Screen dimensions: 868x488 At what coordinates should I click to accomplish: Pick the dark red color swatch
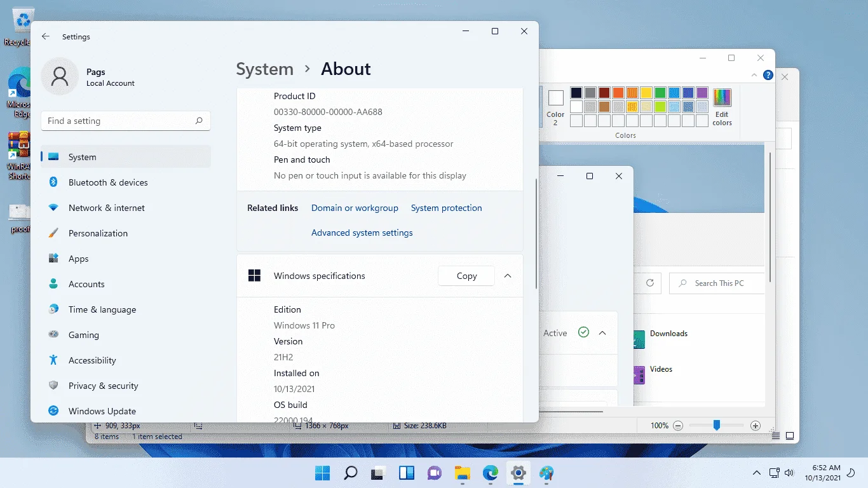(x=604, y=93)
